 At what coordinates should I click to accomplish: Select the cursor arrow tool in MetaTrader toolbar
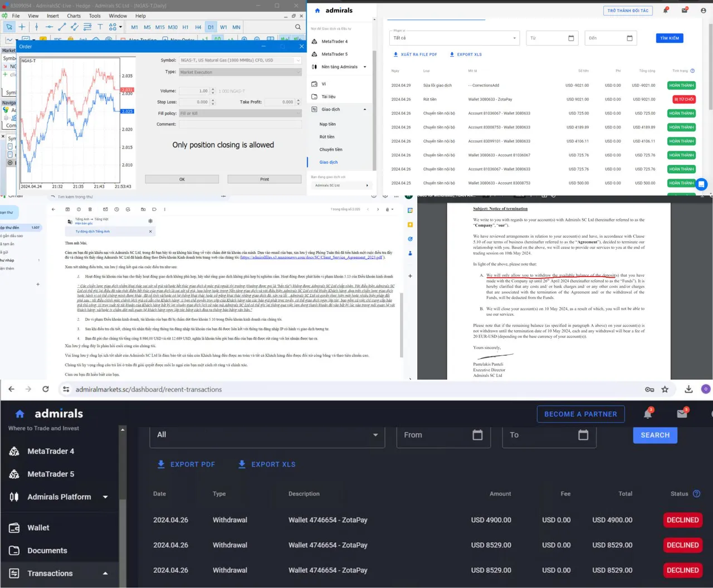9,27
